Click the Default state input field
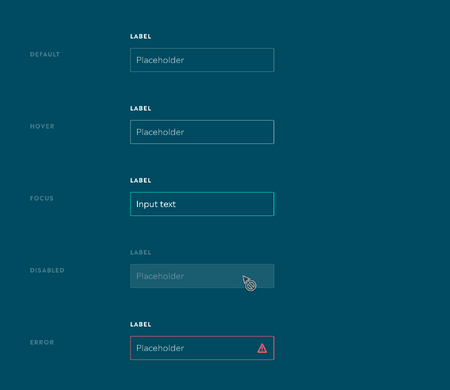Screen dimensions: 450x390 click(202, 60)
